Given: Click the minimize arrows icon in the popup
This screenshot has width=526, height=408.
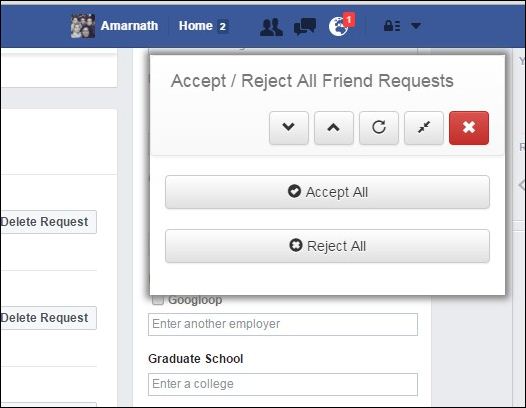Looking at the screenshot, I should [x=424, y=128].
